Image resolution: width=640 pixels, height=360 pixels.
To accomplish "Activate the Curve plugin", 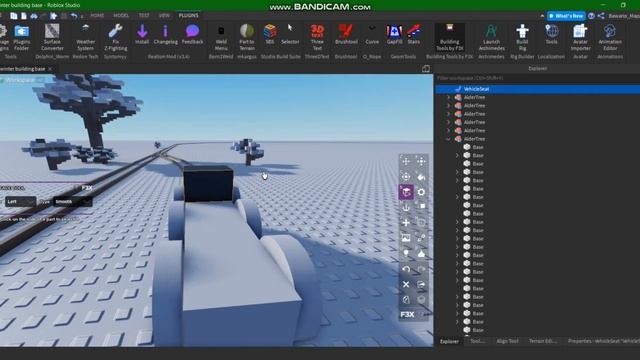I will pos(372,34).
